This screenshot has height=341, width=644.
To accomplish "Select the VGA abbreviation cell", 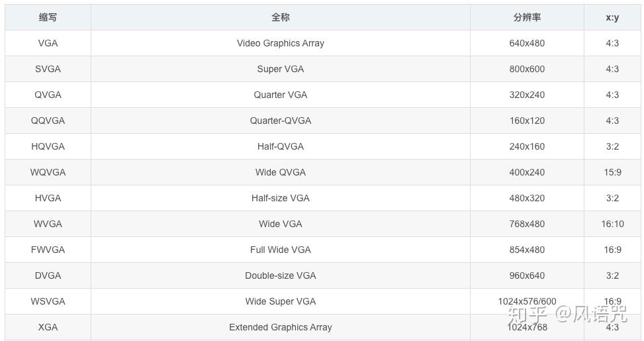I will (x=48, y=43).
